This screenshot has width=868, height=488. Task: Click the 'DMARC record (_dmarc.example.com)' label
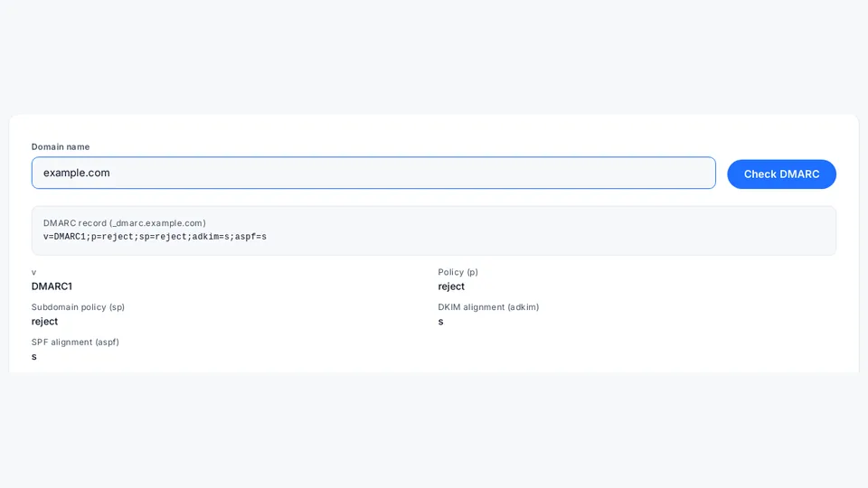coord(125,223)
